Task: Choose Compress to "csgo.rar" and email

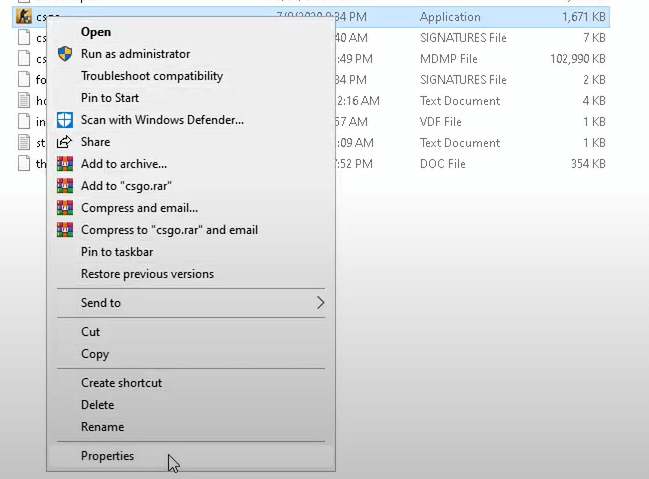Action: [x=191, y=230]
